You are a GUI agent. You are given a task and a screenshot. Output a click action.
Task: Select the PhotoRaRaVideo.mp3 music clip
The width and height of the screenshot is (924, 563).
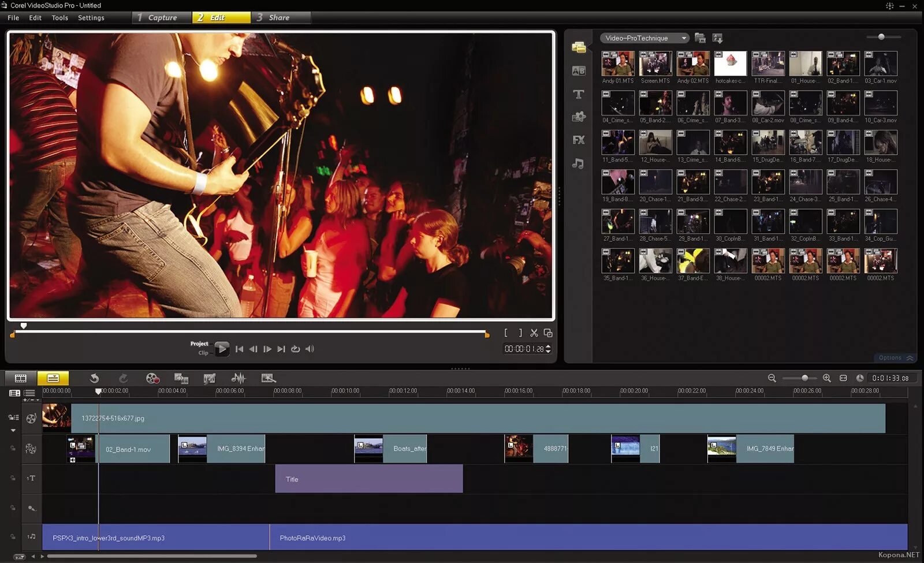[588, 538]
